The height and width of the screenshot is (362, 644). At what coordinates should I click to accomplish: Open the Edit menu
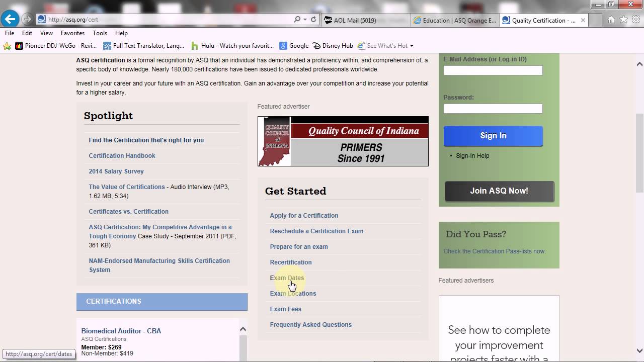pyautogui.click(x=27, y=33)
